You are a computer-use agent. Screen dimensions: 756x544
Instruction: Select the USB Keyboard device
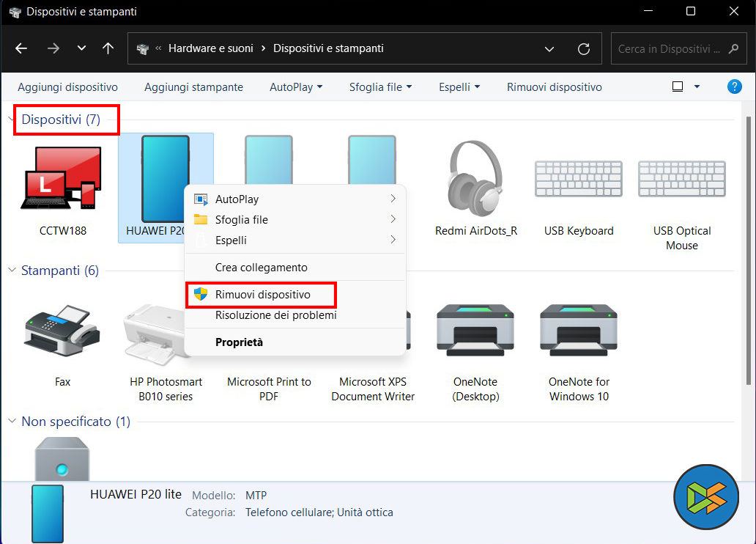(578, 178)
